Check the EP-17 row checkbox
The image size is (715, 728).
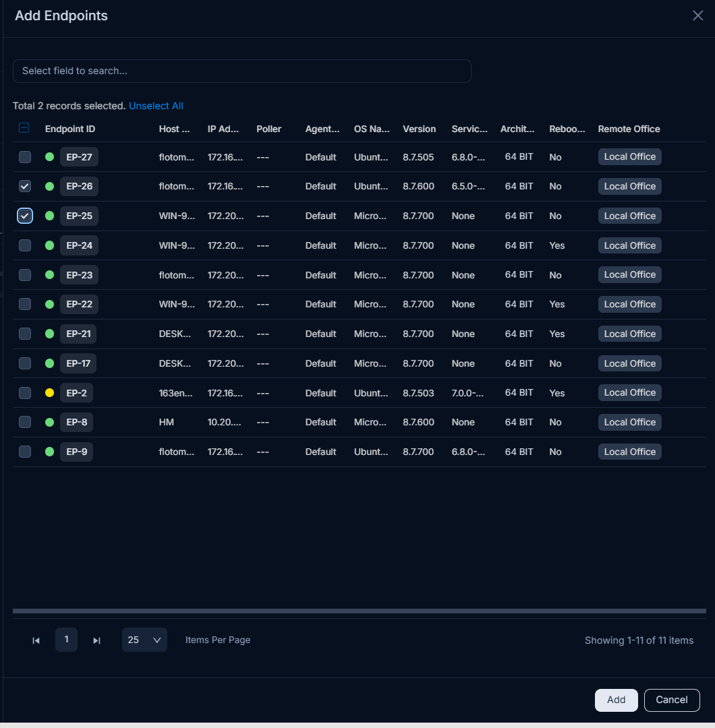(25, 363)
